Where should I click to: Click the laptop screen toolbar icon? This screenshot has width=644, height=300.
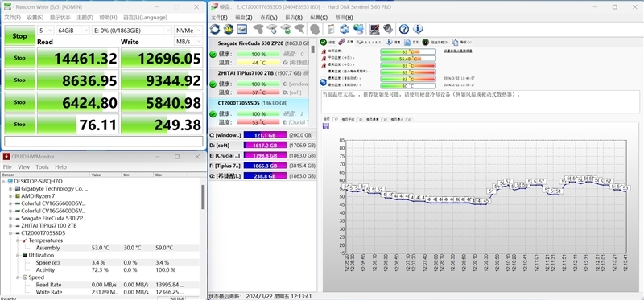(x=374, y=29)
